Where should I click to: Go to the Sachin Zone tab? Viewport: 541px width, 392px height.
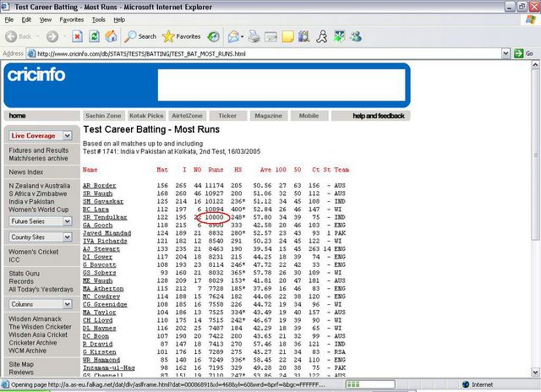click(x=103, y=116)
